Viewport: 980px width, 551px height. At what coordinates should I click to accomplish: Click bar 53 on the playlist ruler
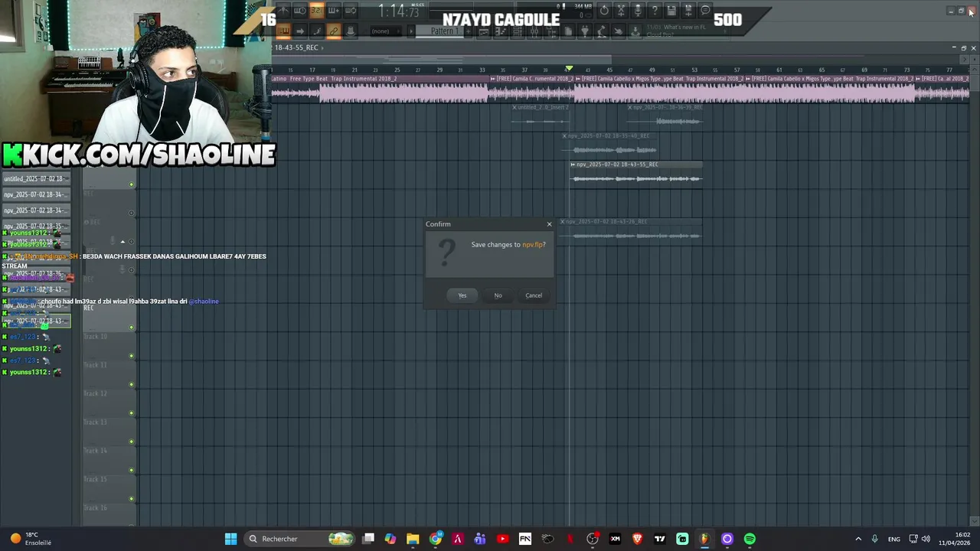(694, 70)
